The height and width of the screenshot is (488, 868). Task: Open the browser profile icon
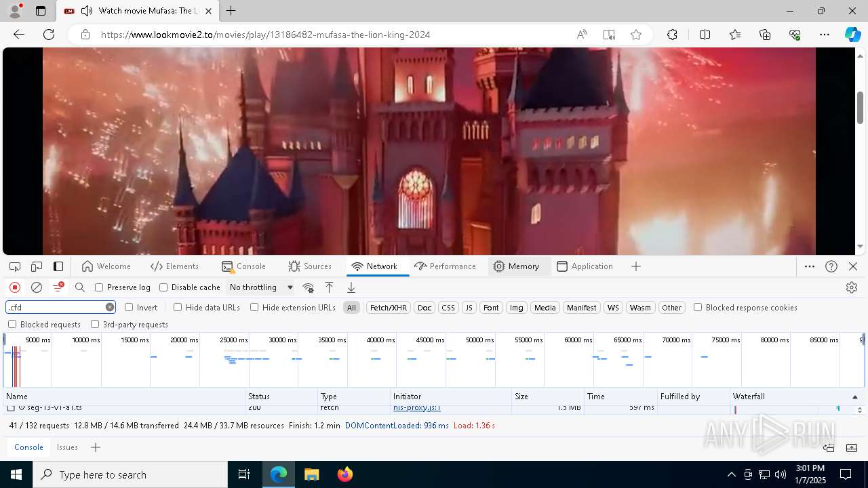[x=15, y=11]
